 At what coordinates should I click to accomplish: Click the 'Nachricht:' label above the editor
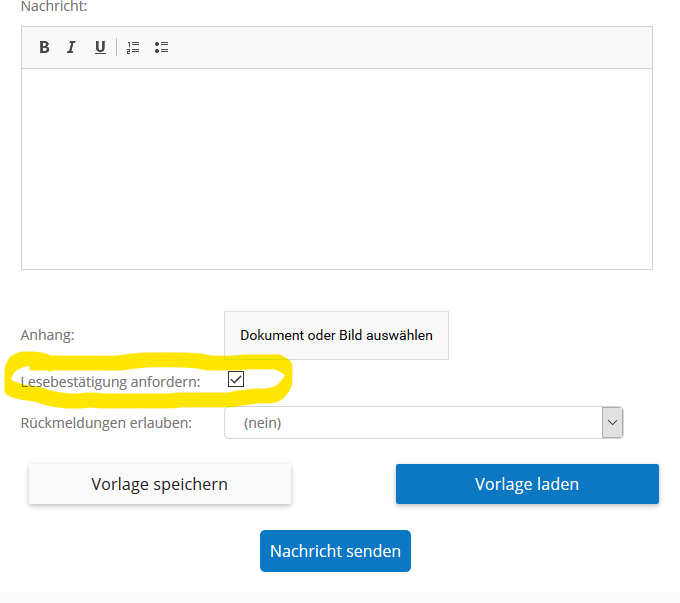54,6
